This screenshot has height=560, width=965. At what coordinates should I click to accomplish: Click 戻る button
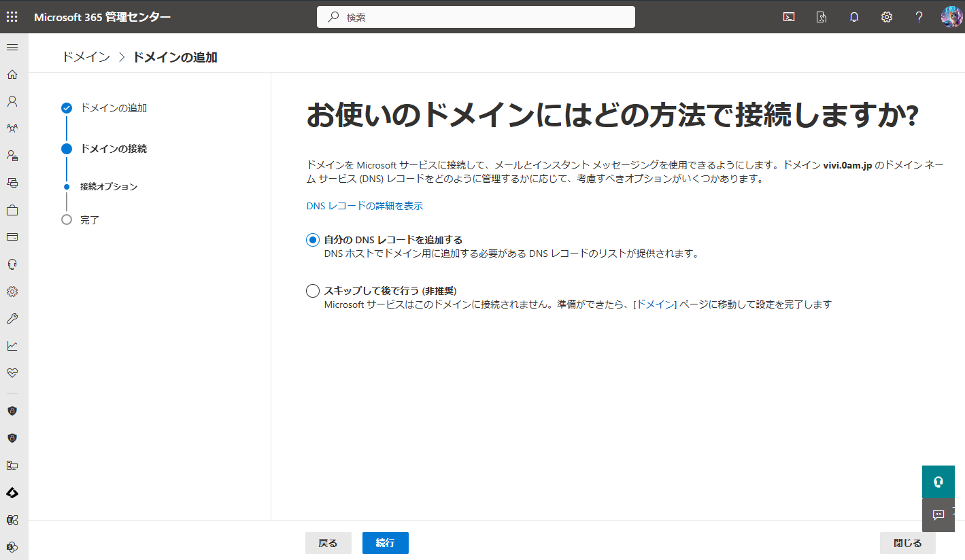coord(328,543)
